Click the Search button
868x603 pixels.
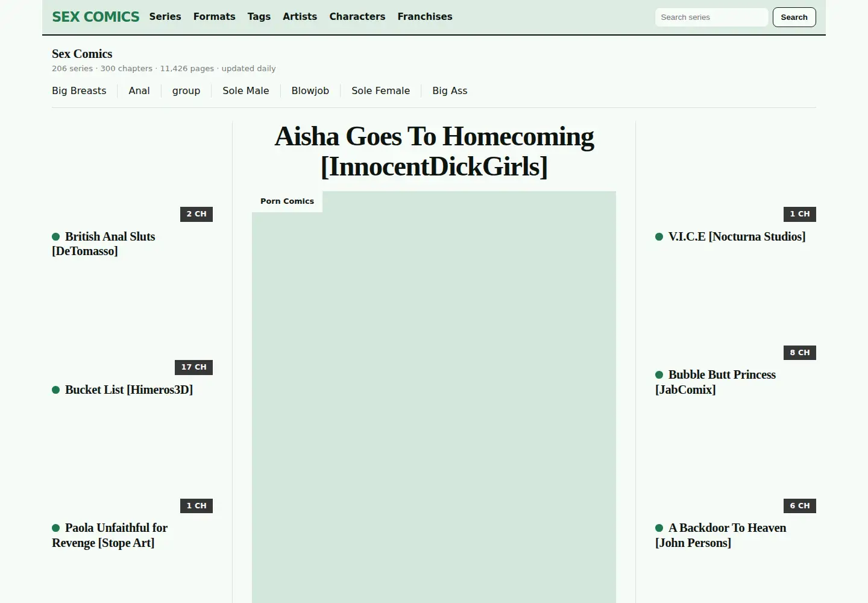[x=794, y=17]
